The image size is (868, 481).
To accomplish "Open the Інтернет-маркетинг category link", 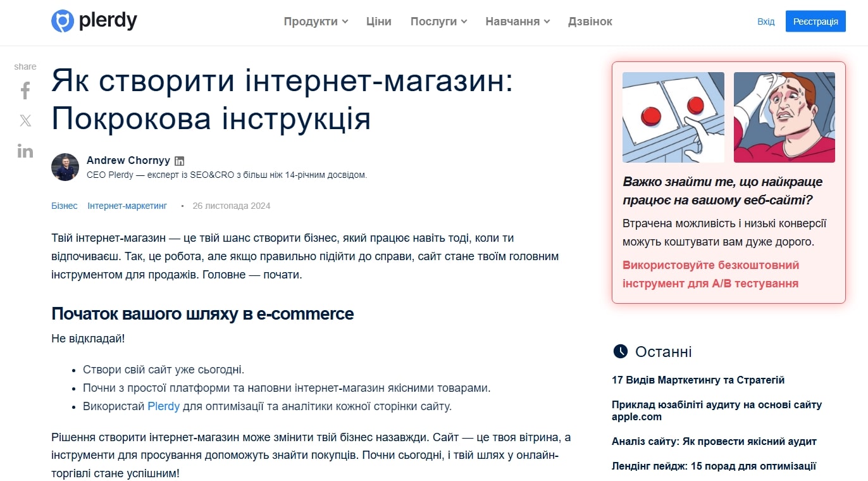I will click(127, 206).
